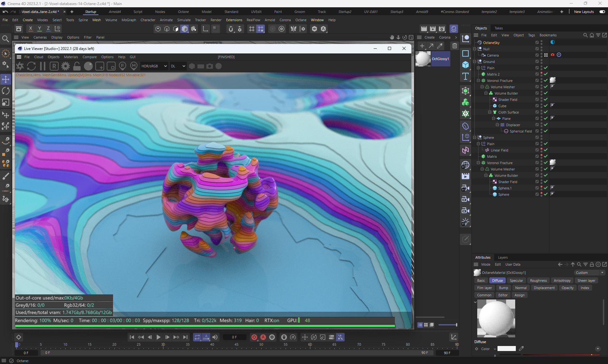Pause rendering in Live Viewer
The width and height of the screenshot is (608, 364).
pos(43,66)
